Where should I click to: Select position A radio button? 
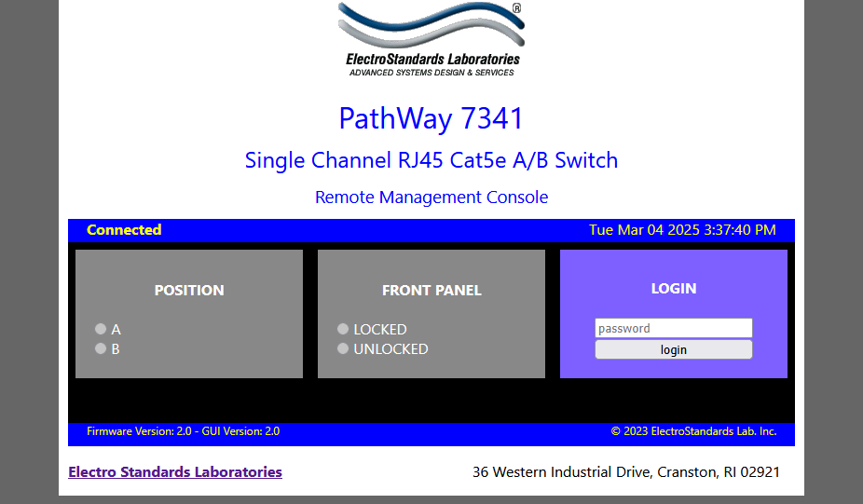[x=101, y=329]
